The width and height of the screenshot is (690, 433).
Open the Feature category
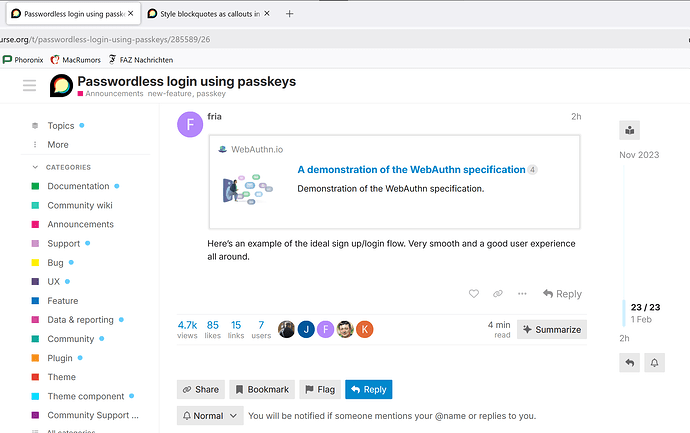(62, 301)
